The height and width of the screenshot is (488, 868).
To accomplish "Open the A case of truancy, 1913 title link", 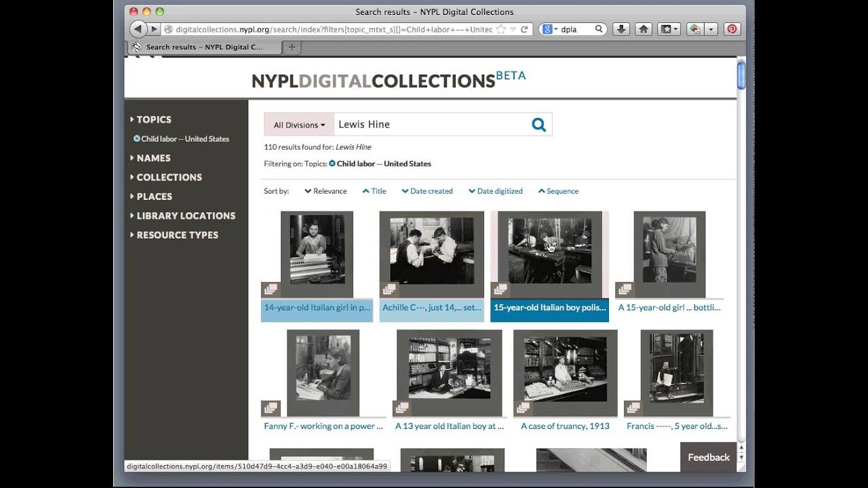I will coord(565,426).
